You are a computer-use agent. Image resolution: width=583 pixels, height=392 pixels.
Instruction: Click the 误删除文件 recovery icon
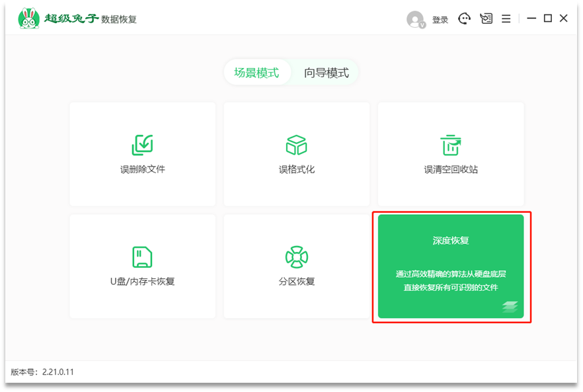[143, 145]
